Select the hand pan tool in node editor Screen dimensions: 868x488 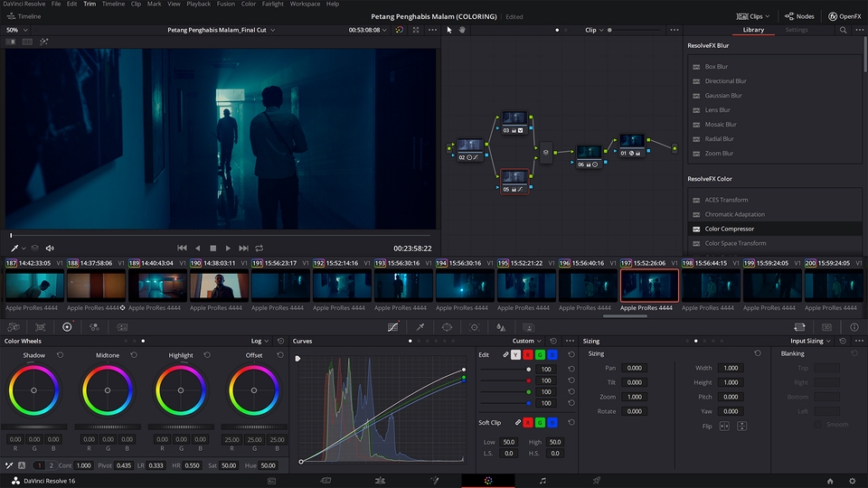tap(462, 30)
